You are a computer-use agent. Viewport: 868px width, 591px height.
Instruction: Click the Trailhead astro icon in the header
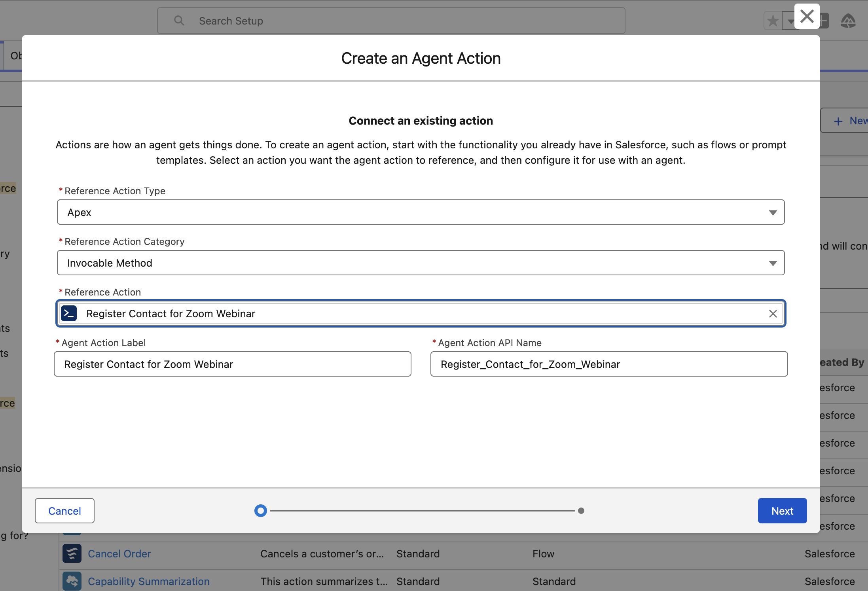[x=848, y=21]
